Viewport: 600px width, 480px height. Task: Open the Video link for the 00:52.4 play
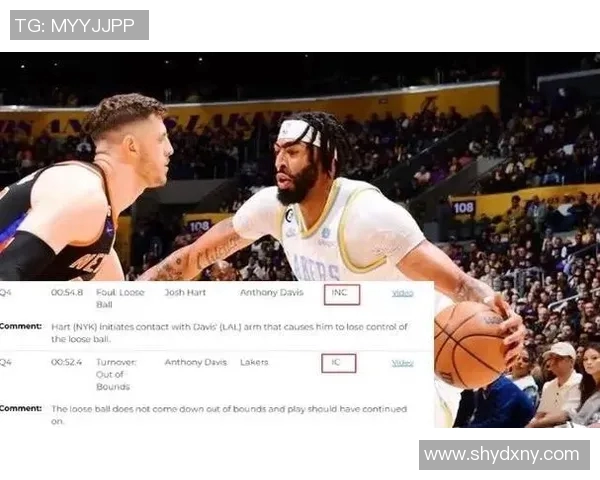coord(403,363)
